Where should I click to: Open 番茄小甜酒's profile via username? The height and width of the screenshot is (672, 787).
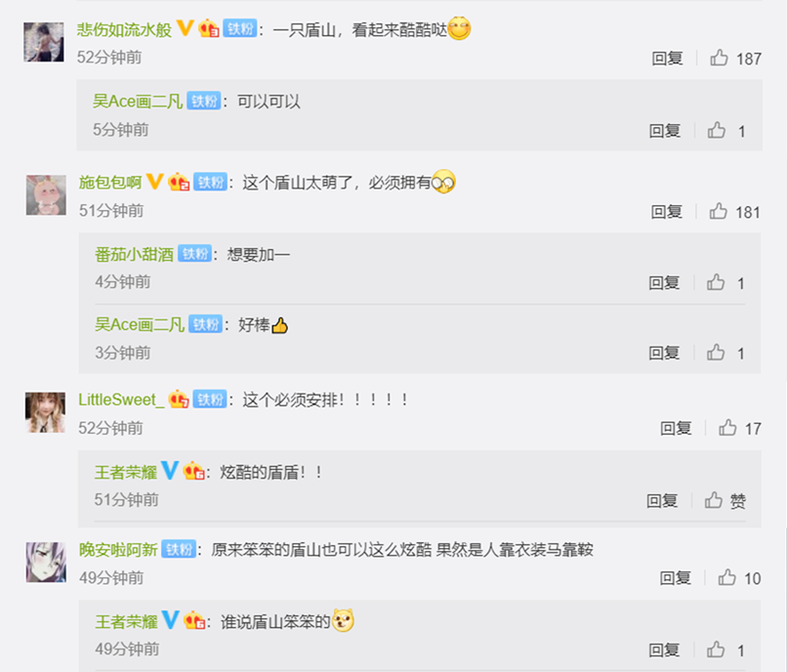pyautogui.click(x=134, y=254)
